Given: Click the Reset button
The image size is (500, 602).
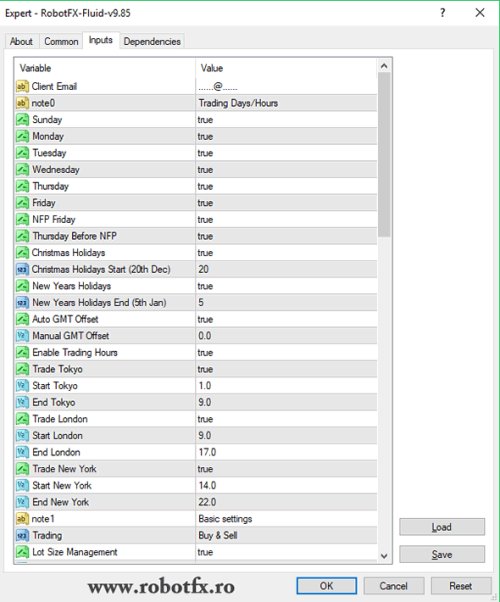Looking at the screenshot, I should pos(461,586).
